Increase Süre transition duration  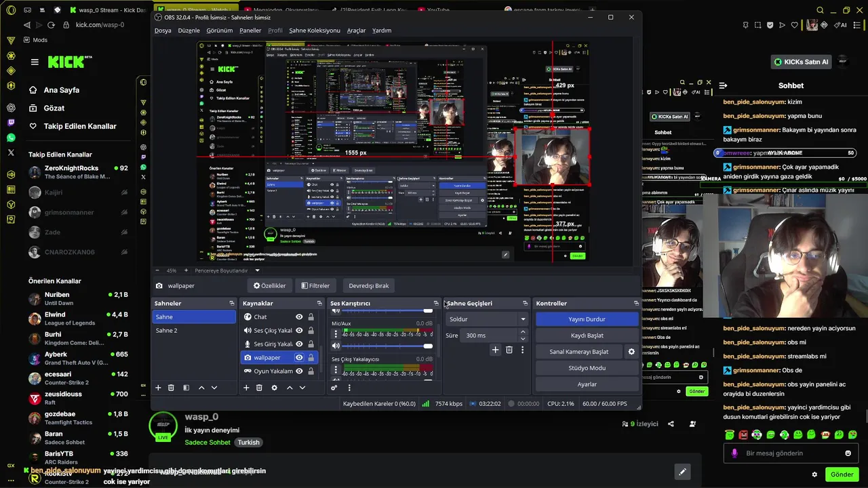[522, 331]
